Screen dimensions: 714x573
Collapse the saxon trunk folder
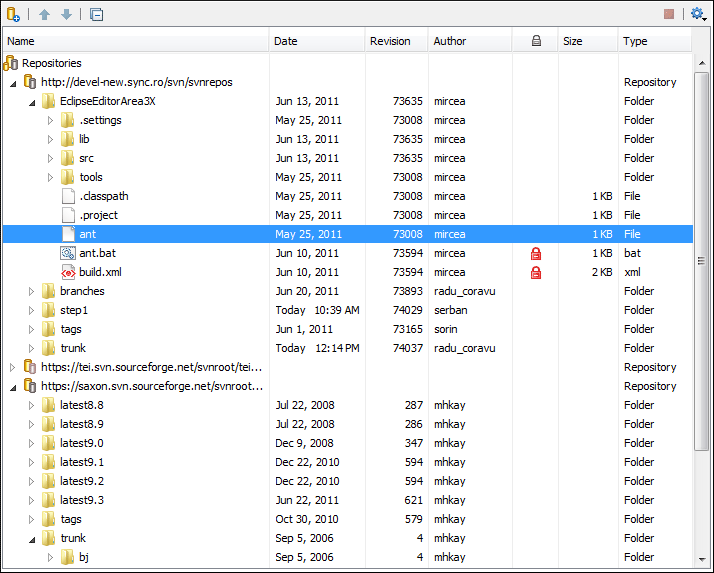pos(32,539)
